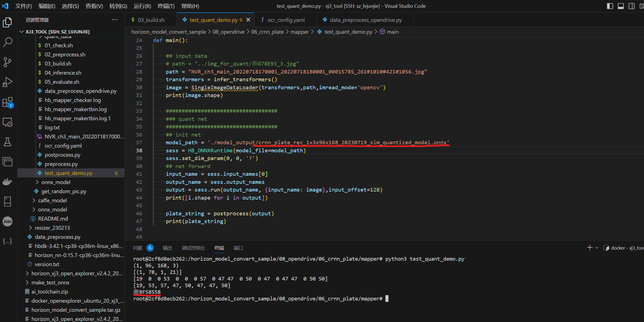Open Source Control view icon
Image resolution: width=644 pixels, height=322 pixels.
coord(7,62)
